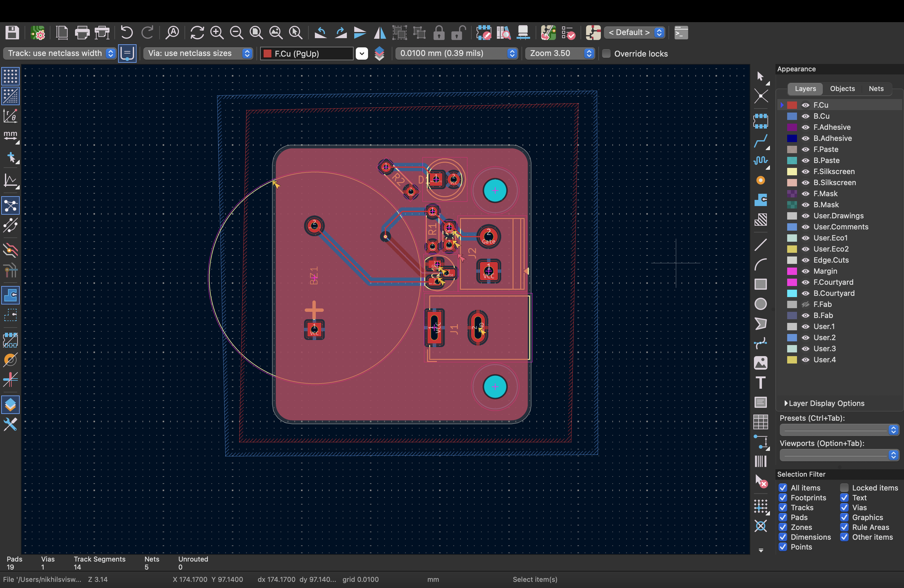This screenshot has width=904, height=588.
Task: Click the Find text icon
Action: click(x=172, y=33)
